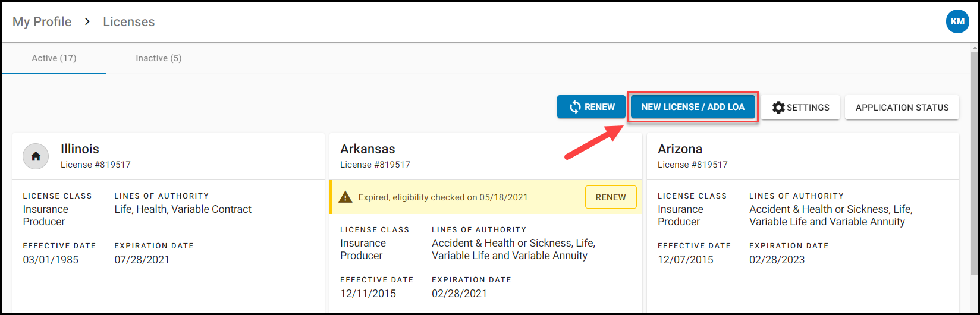Viewport: 980px width, 315px height.
Task: Click the warning triangle icon on Arkansas card
Action: tap(345, 197)
